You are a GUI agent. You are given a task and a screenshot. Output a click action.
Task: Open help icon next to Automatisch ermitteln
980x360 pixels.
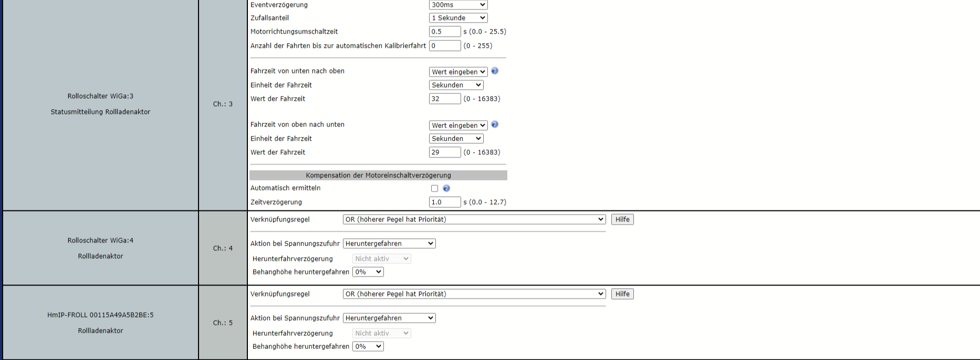pos(446,188)
